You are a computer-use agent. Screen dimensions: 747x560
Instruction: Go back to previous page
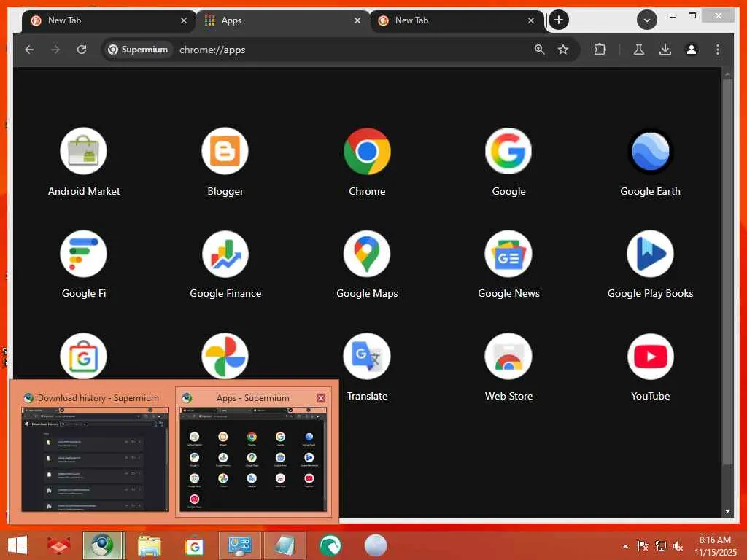[29, 50]
